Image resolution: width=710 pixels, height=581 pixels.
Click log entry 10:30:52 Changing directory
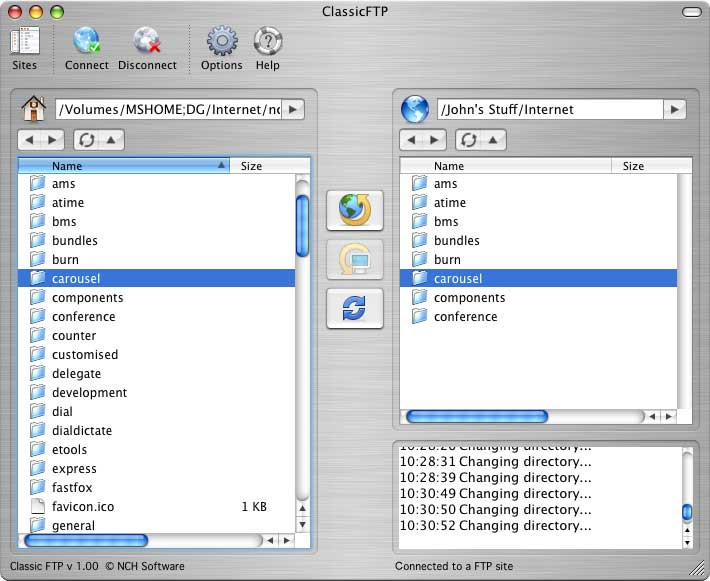(x=495, y=525)
